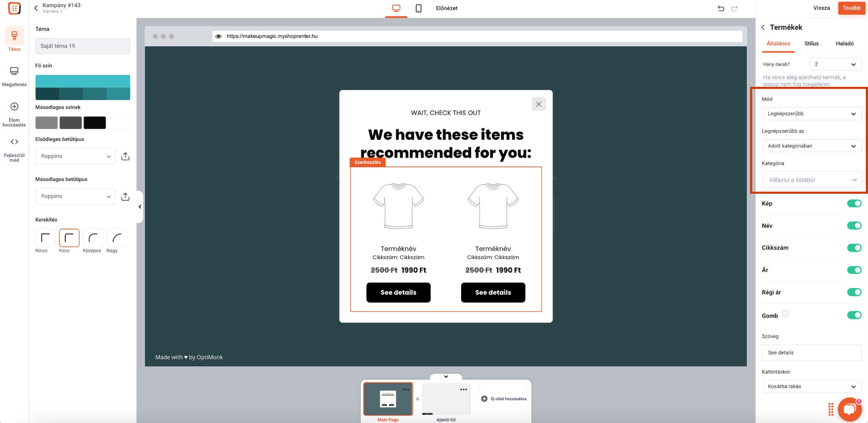
Task: Pick dark gray secondary color swatch
Action: pos(71,122)
